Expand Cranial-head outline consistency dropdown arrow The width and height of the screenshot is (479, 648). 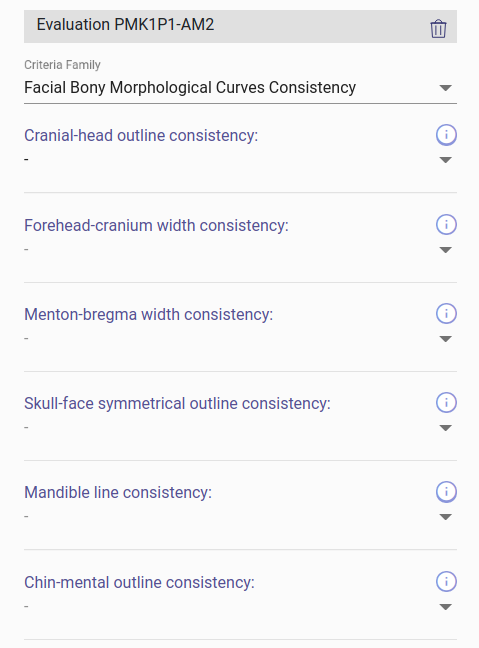[446, 160]
